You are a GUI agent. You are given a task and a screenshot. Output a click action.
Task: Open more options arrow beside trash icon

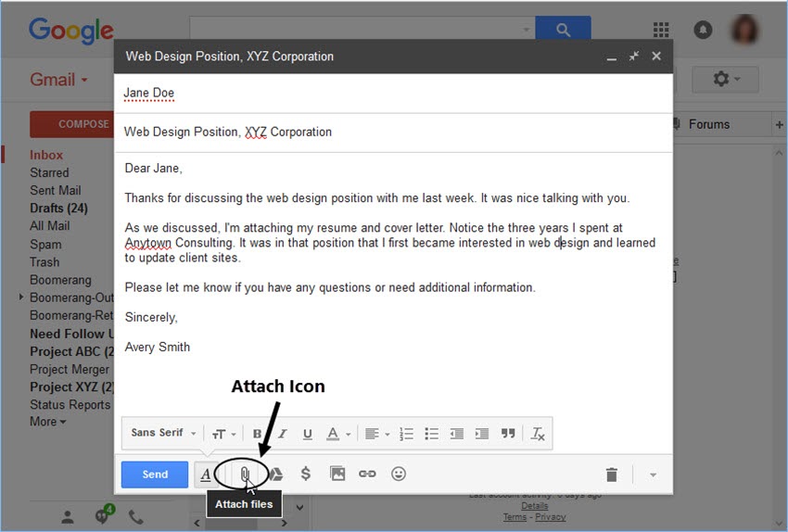(653, 475)
